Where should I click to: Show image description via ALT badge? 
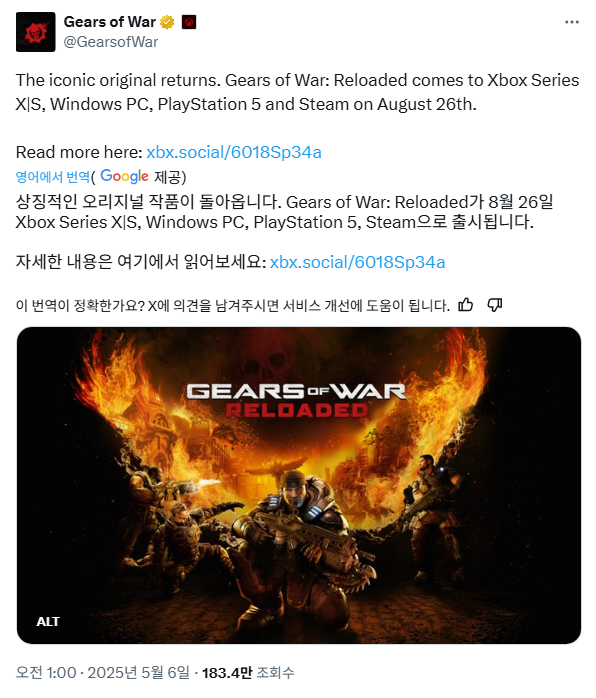[x=48, y=621]
